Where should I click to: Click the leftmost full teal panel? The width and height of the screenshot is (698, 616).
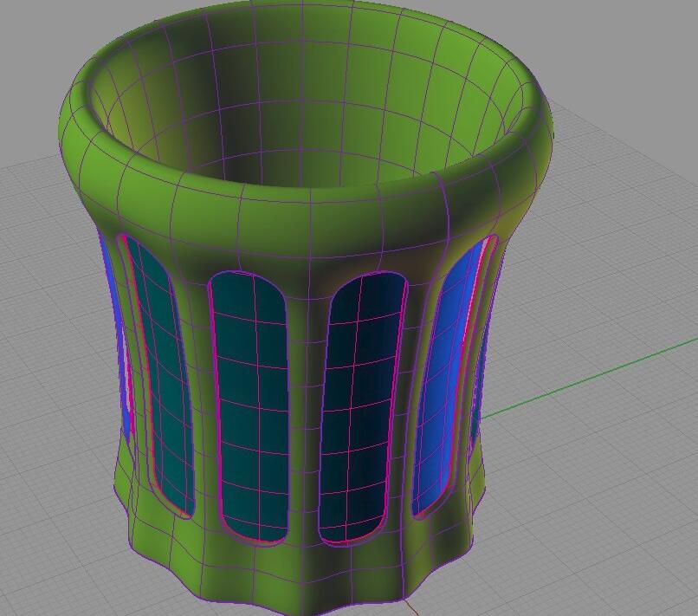point(163,373)
